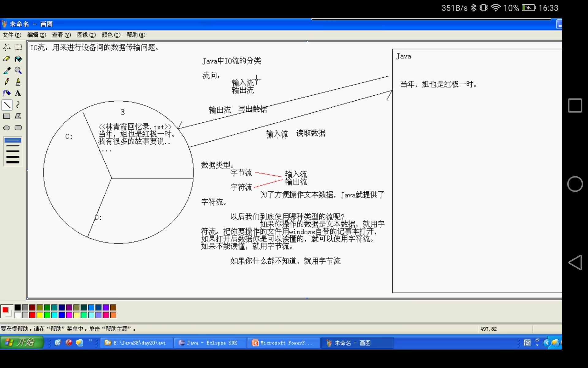
Task: Click the 未命名 - 画图 taskbar button
Action: pyautogui.click(x=357, y=343)
